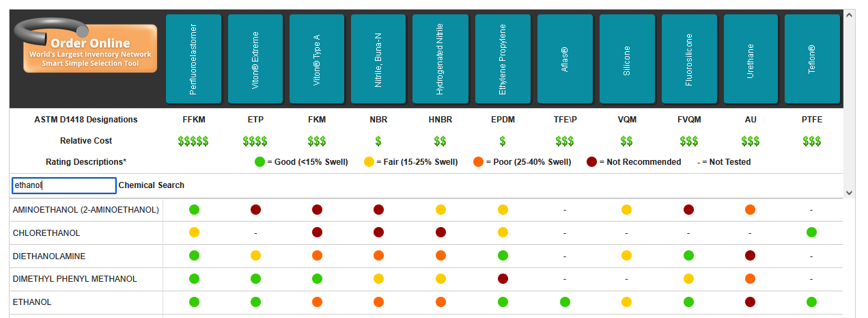Viewport: 868px width, 318px height.
Task: Click Ethanol's dark red AU rating dot
Action: tap(751, 302)
